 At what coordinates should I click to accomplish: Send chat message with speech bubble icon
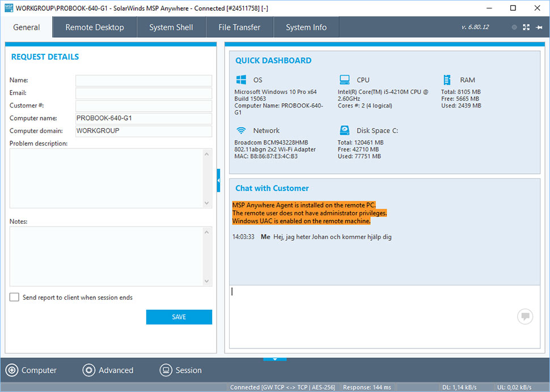click(x=525, y=317)
